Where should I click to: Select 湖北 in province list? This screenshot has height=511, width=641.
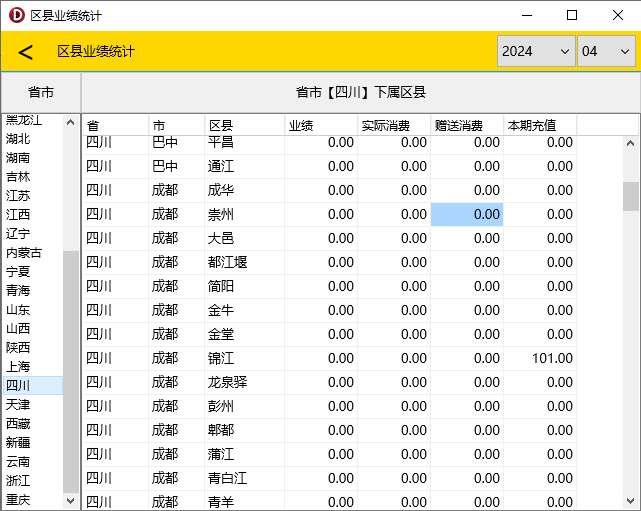point(18,139)
